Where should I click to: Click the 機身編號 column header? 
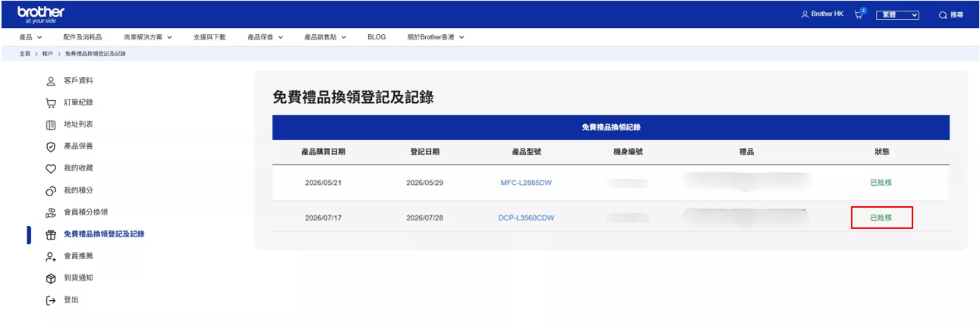click(x=628, y=152)
